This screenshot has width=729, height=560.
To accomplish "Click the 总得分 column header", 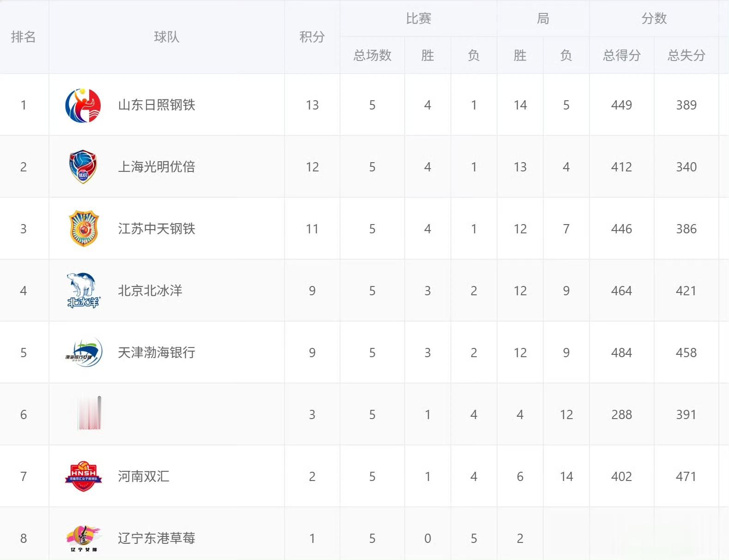I will pos(621,55).
